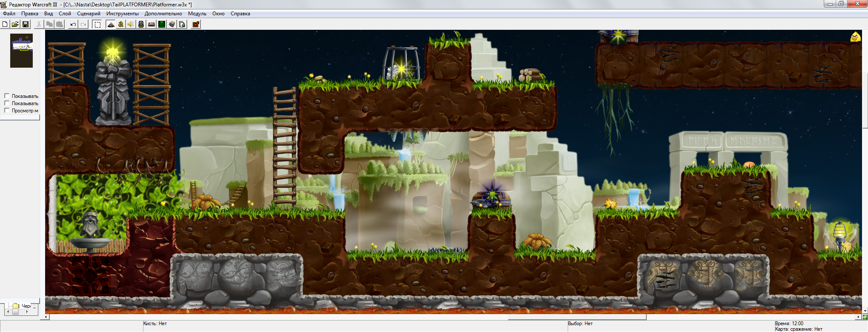Open the Sound Editor speaker icon
Image resolution: width=868 pixels, height=332 pixels.
(x=131, y=24)
